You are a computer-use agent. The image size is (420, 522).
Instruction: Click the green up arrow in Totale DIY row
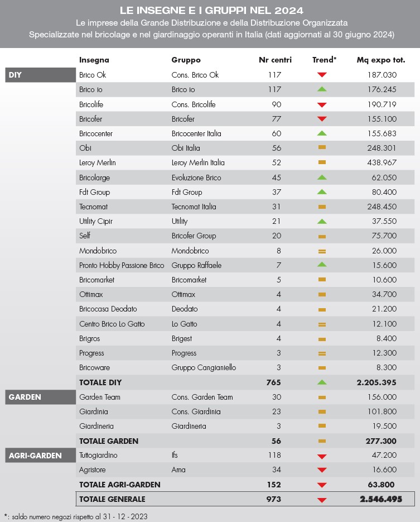[x=322, y=382]
